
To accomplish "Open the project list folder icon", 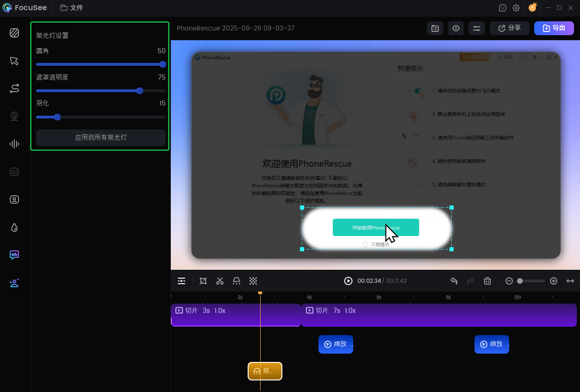I will [x=435, y=28].
